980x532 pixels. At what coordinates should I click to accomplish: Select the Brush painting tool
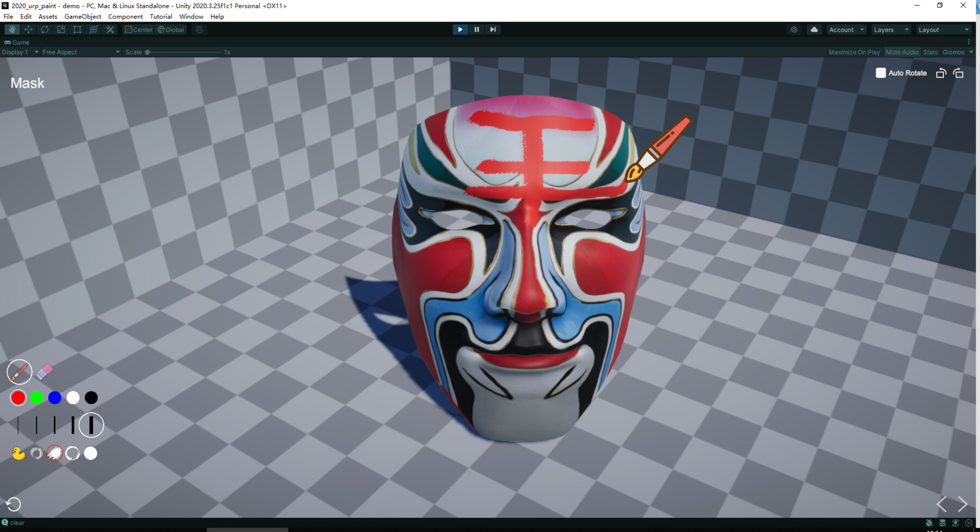click(19, 372)
